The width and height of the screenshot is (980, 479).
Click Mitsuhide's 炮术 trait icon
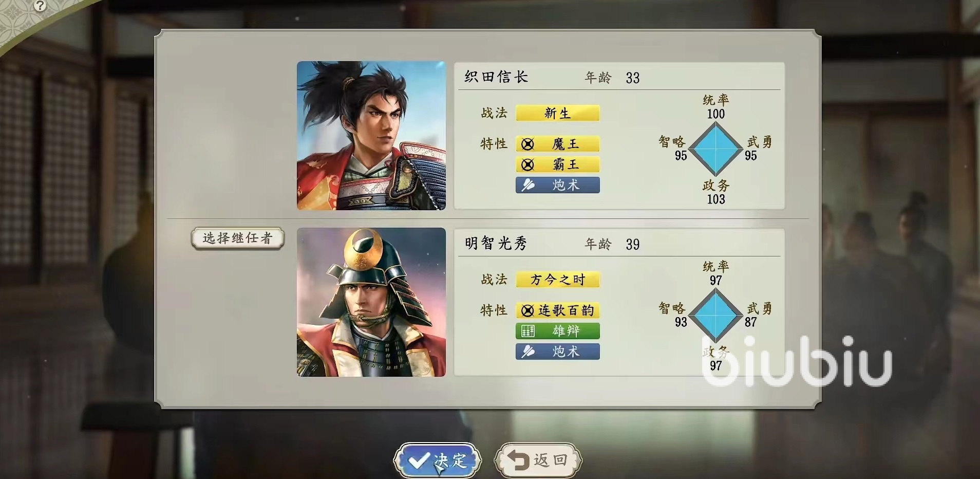point(527,352)
